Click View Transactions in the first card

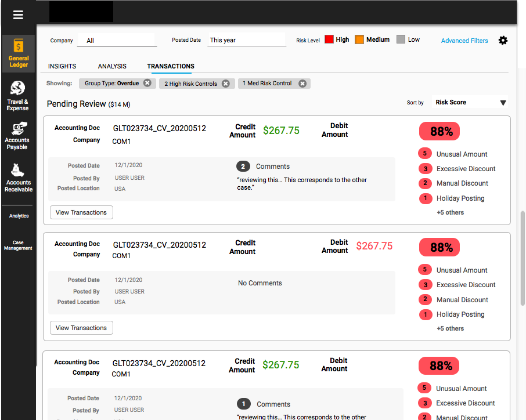pyautogui.click(x=81, y=212)
